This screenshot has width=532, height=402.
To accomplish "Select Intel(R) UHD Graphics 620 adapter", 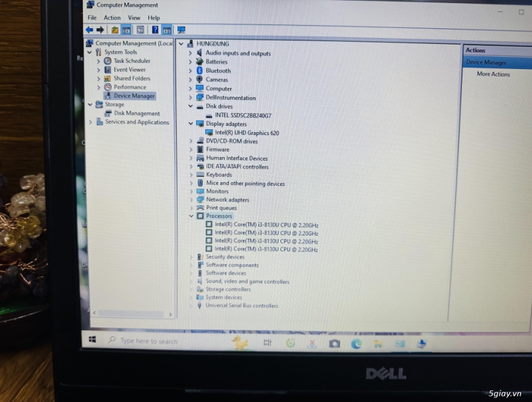I will pyautogui.click(x=246, y=133).
